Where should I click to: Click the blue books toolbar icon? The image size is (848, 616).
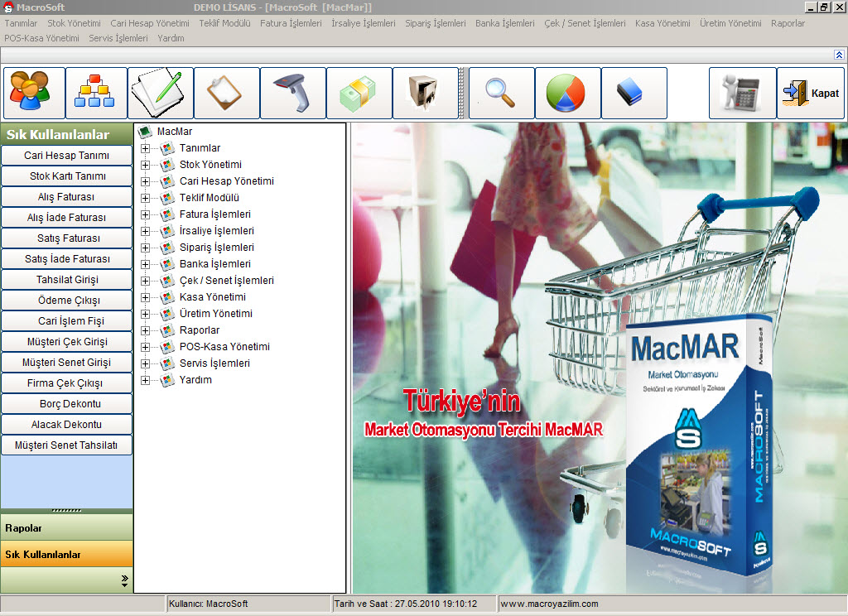634,93
